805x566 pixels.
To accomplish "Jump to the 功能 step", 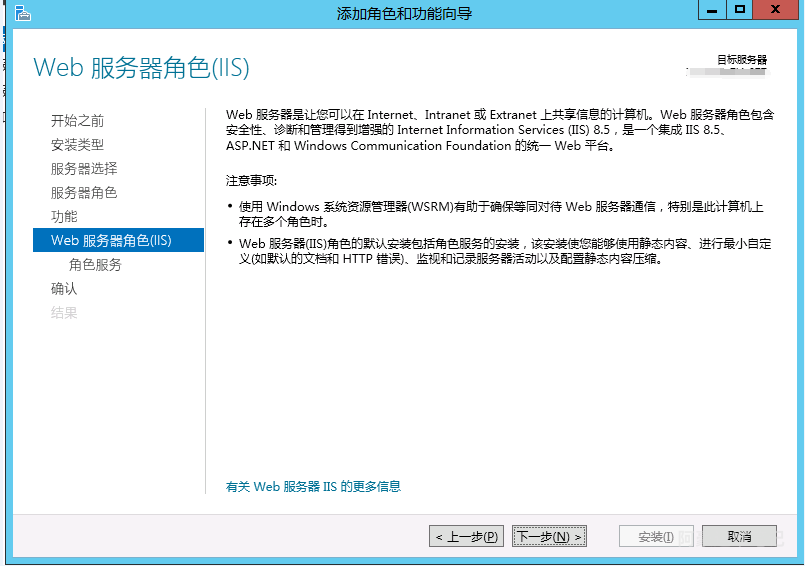I will pyautogui.click(x=64, y=217).
